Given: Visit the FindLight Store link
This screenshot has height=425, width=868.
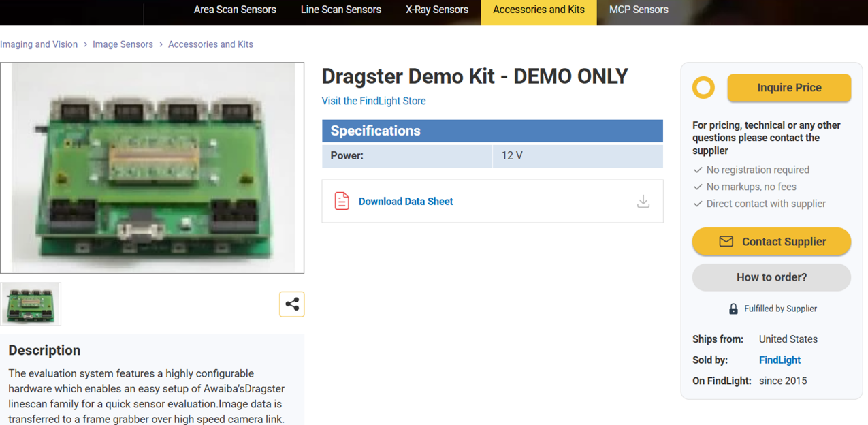Looking at the screenshot, I should (373, 101).
